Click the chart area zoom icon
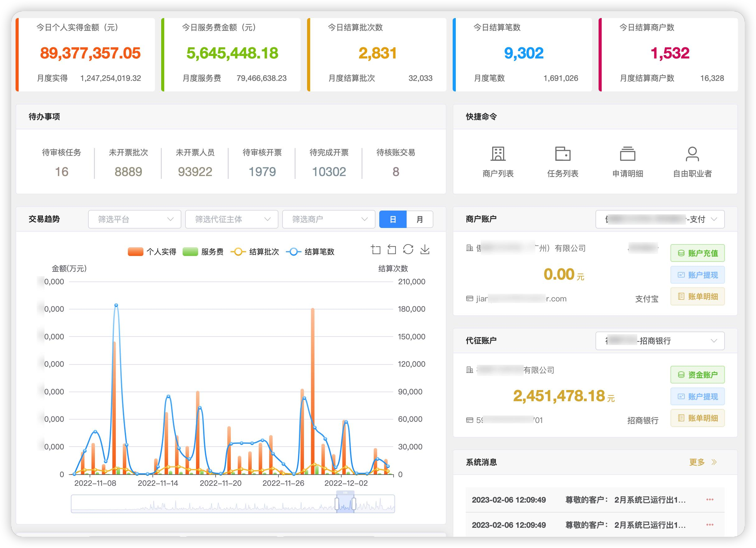The height and width of the screenshot is (548, 756). tap(376, 249)
